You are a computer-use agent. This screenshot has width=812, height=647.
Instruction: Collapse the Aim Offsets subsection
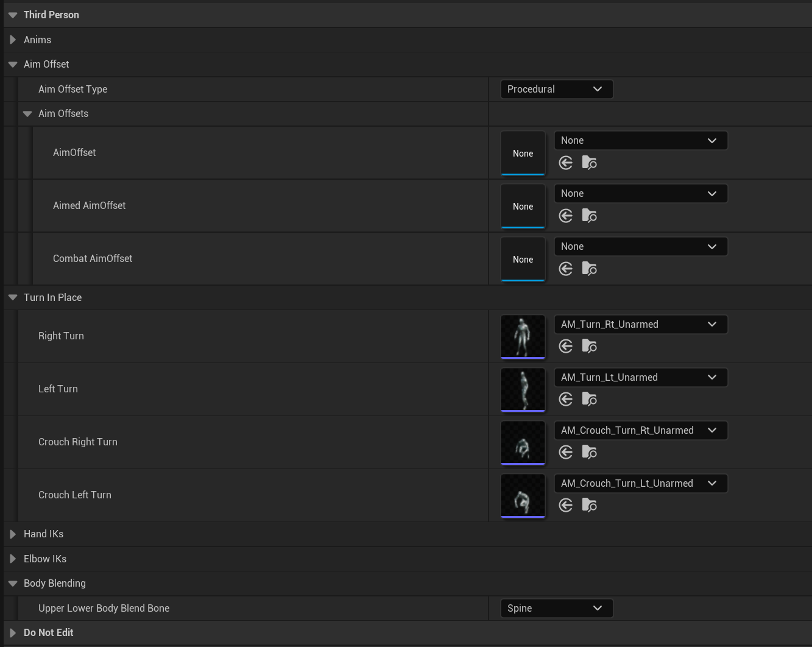(27, 113)
